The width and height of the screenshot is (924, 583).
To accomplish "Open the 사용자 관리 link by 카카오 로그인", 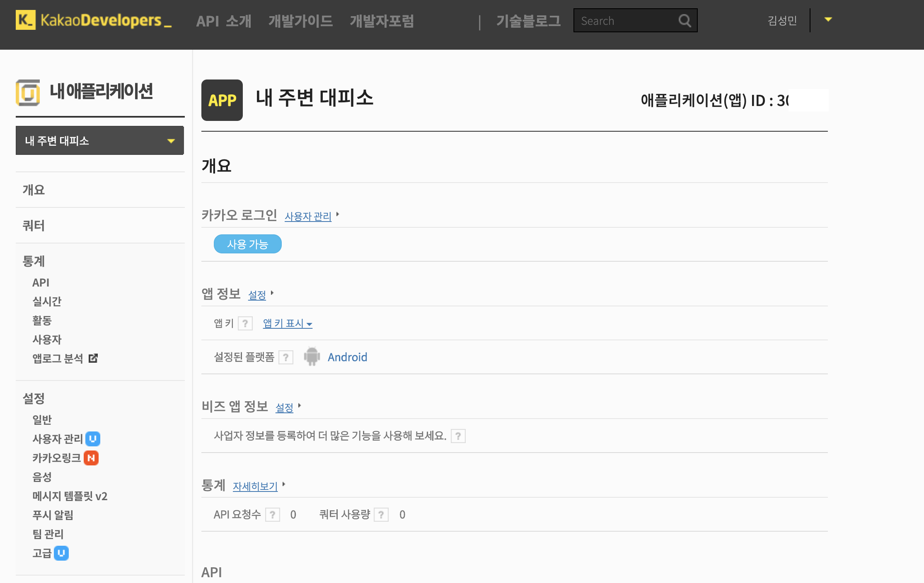I will [x=308, y=216].
